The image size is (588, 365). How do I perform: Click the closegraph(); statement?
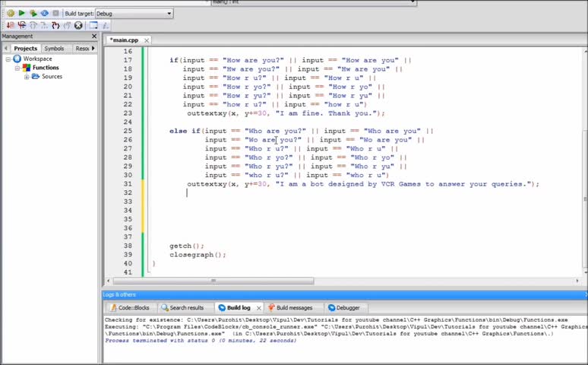[198, 255]
